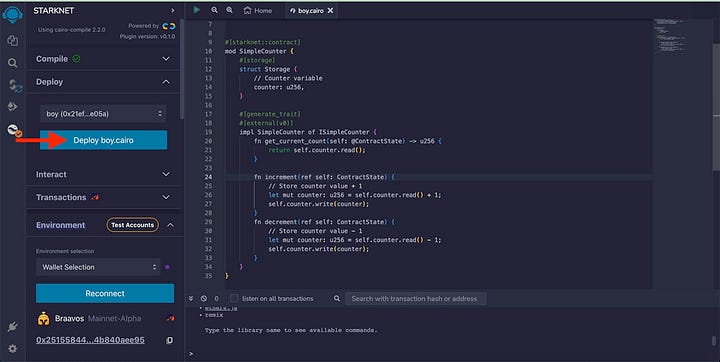Image resolution: width=720 pixels, height=362 pixels.
Task: Click the Test Accounts button
Action: pyautogui.click(x=132, y=225)
